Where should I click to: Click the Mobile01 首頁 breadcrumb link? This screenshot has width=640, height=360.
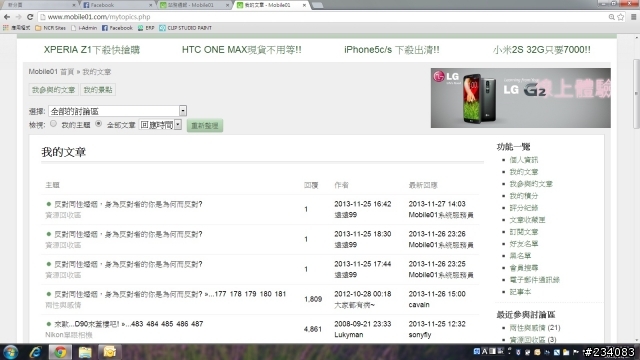(51, 72)
